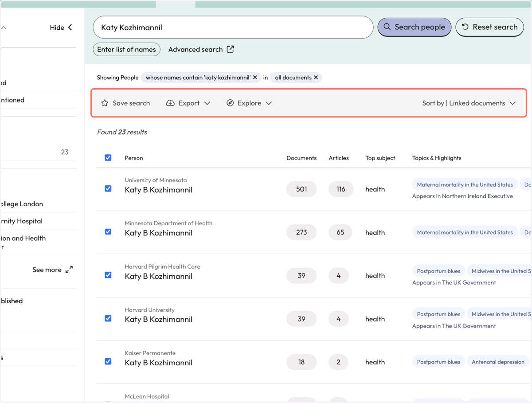Click the Reset search button

pyautogui.click(x=490, y=27)
